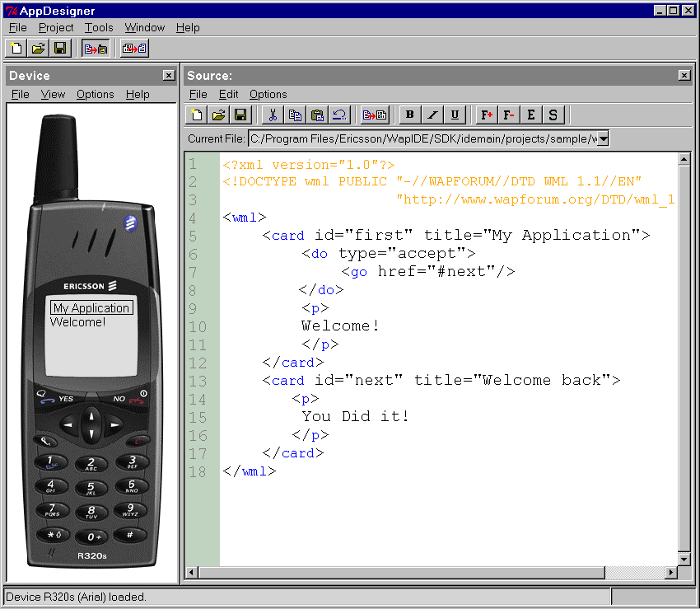Image resolution: width=700 pixels, height=609 pixels.
Task: Apply italic with the slanted I button
Action: click(432, 115)
